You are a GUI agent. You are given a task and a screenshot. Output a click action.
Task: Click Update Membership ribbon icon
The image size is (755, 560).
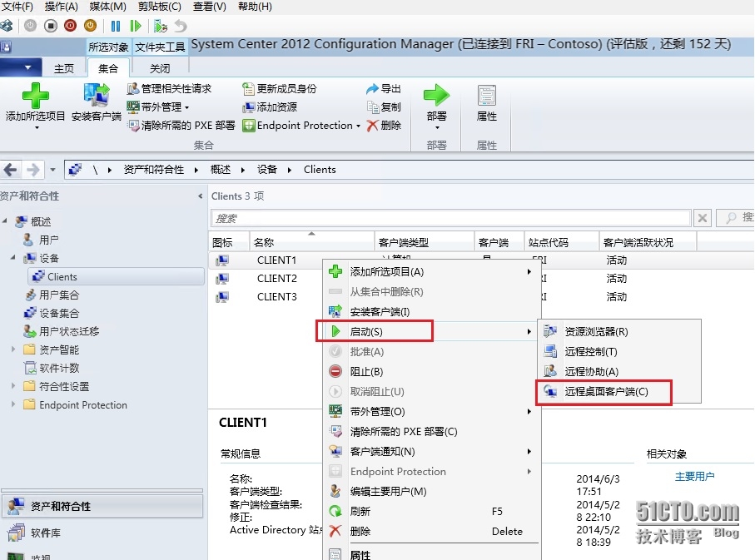tap(248, 89)
